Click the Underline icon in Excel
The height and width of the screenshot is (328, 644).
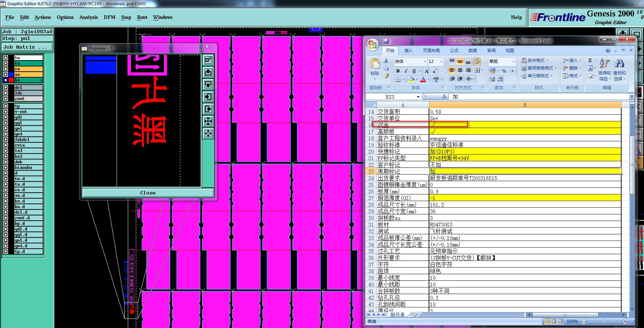click(414, 71)
